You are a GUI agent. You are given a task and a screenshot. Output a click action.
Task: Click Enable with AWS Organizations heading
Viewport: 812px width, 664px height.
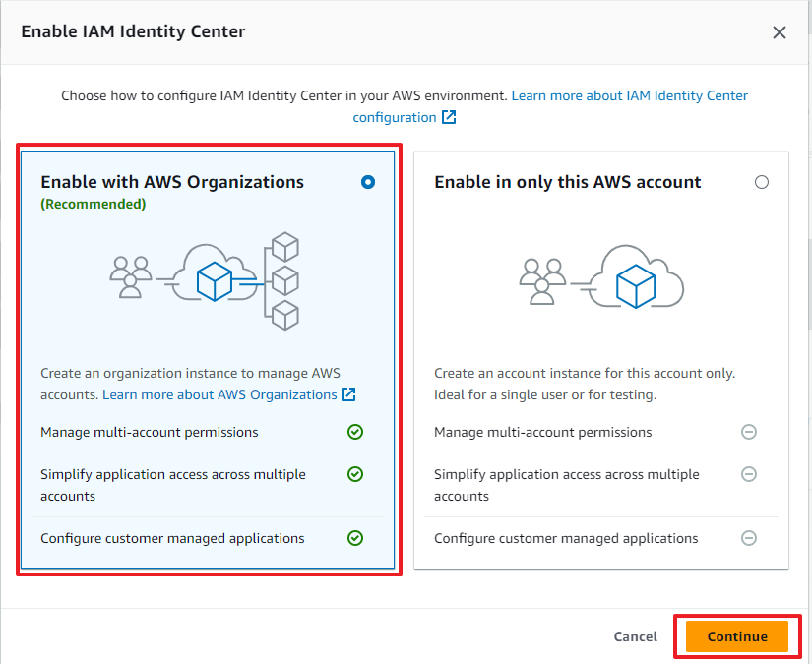(172, 182)
